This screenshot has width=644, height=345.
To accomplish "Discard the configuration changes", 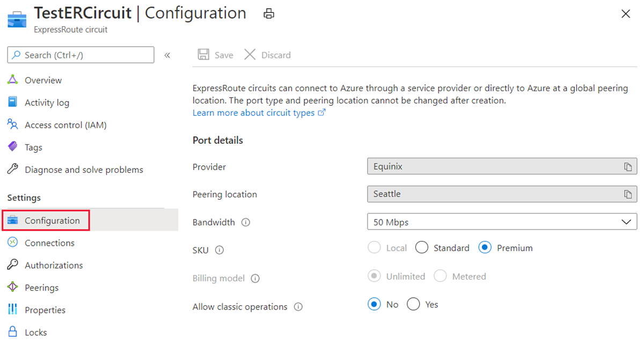I will 267,55.
